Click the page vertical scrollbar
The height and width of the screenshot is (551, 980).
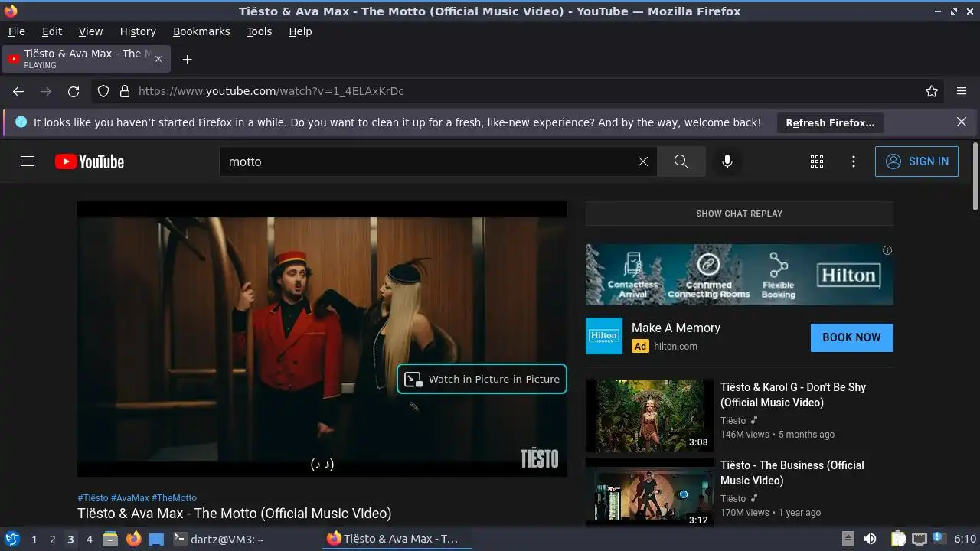click(975, 176)
